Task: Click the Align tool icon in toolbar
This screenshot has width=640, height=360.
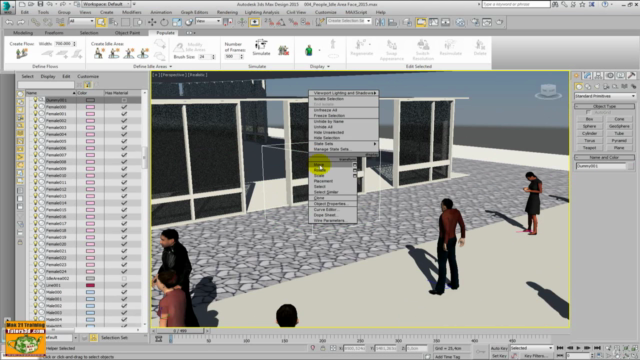Action: pyautogui.click(x=392, y=22)
